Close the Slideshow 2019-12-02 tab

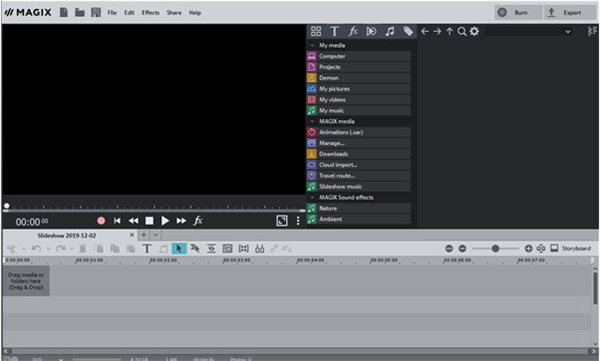point(132,235)
